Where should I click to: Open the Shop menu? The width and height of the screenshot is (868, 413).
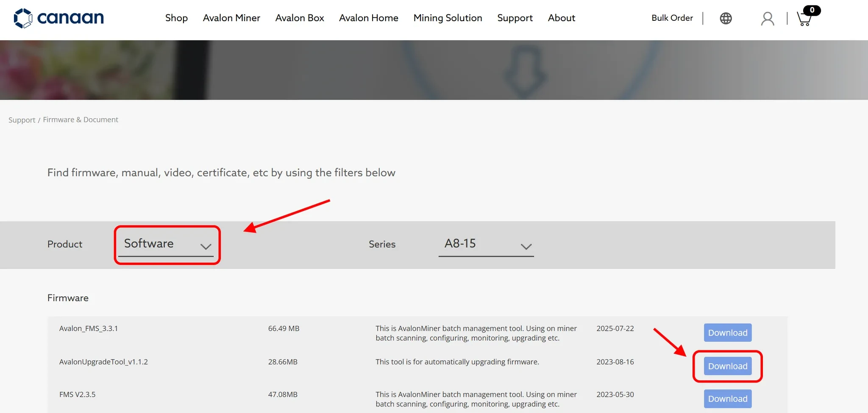[176, 18]
